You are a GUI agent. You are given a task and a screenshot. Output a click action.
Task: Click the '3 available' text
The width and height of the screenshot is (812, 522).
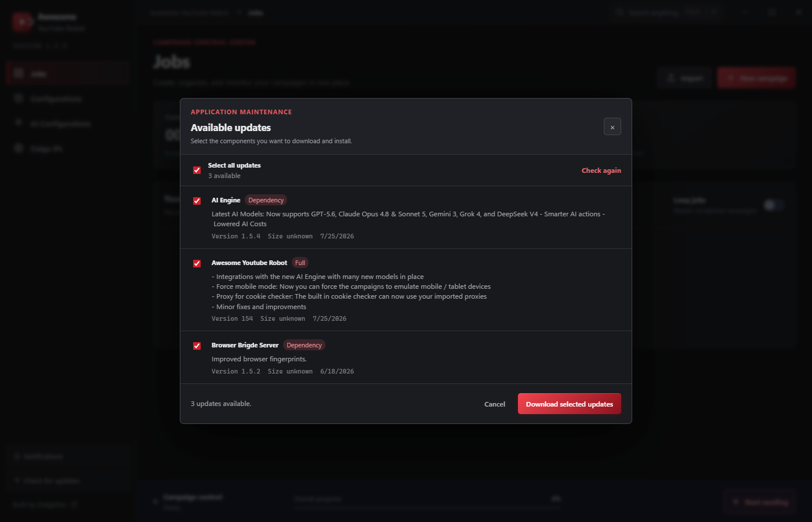click(x=224, y=176)
